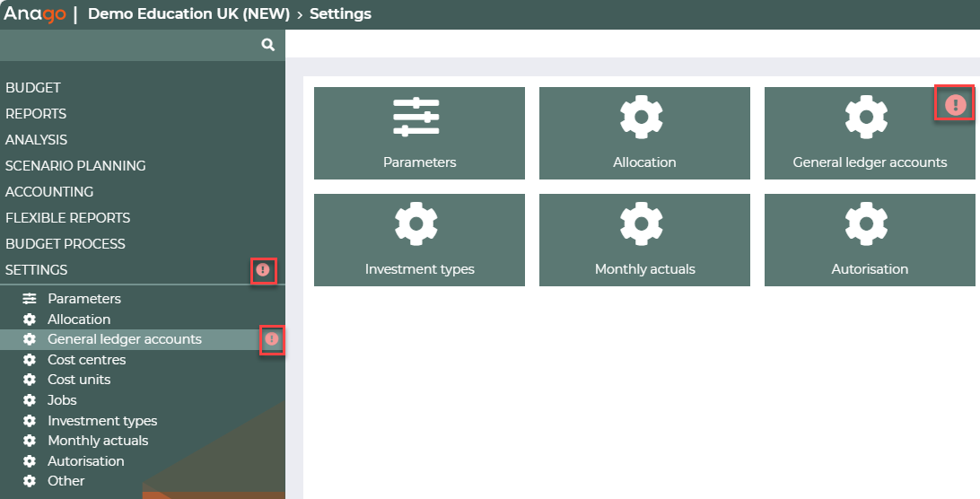Image resolution: width=980 pixels, height=499 pixels.
Task: Open the Monthly actuals tile label
Action: click(x=645, y=269)
